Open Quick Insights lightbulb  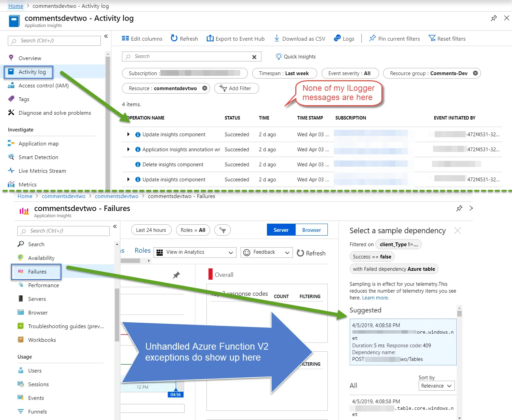pos(279,56)
